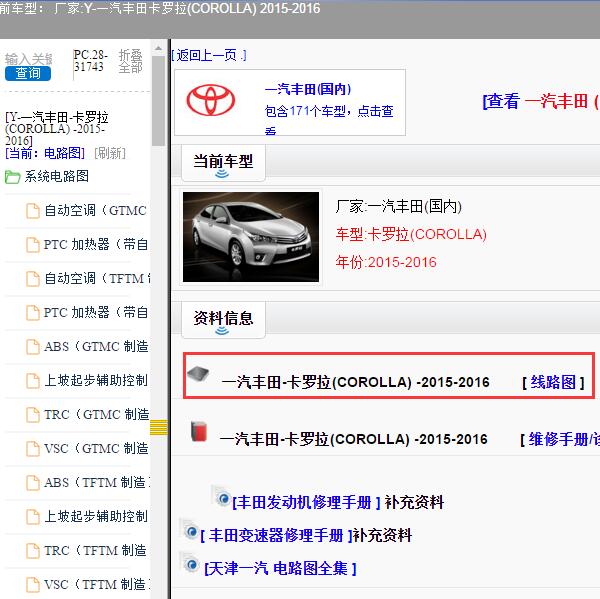The width and height of the screenshot is (600, 599).
Task: Click document icon beside 自动空调（GTMC
Action: click(x=33, y=211)
